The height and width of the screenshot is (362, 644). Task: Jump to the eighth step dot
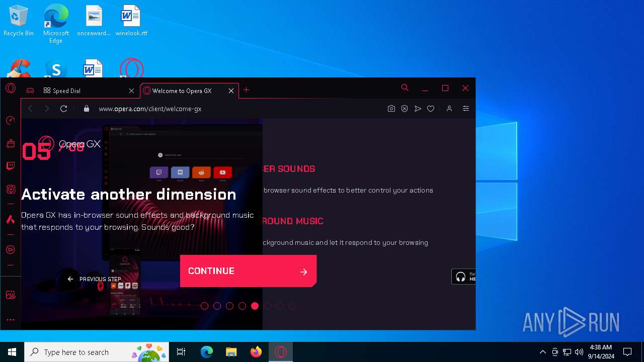click(292, 306)
